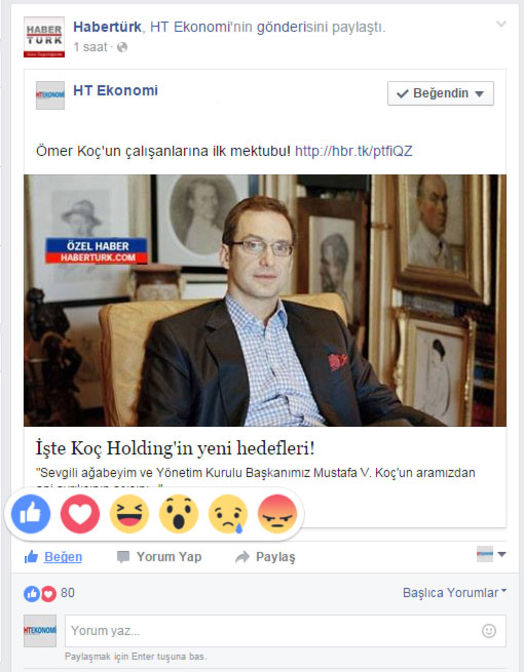The width and height of the screenshot is (524, 672).
Task: Open post options chevron at top right
Action: [501, 24]
